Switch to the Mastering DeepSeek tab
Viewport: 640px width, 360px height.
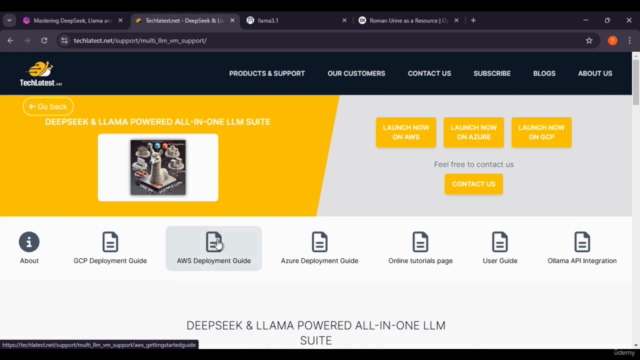point(73,20)
